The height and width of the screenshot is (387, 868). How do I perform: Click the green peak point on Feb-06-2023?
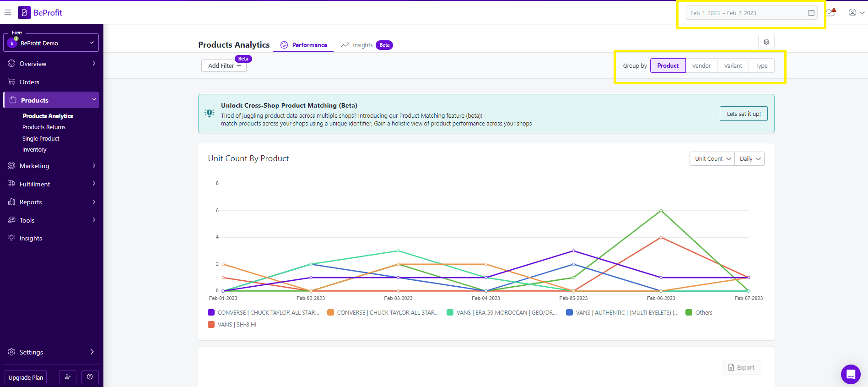[x=661, y=211]
